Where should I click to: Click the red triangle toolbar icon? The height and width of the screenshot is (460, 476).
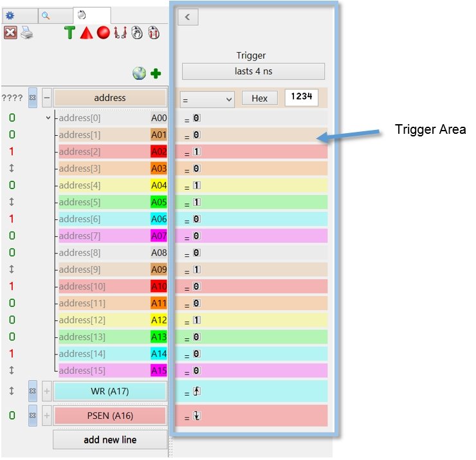86,33
